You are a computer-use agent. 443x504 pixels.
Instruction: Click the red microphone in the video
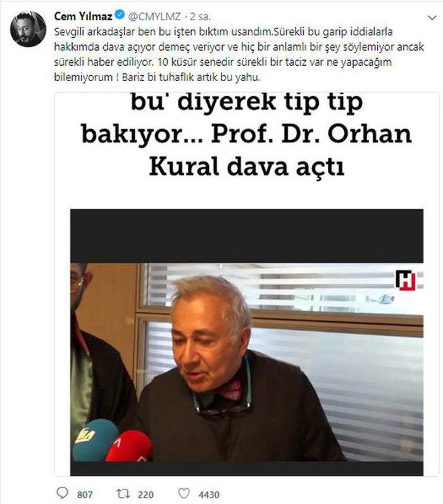pyautogui.click(x=129, y=447)
